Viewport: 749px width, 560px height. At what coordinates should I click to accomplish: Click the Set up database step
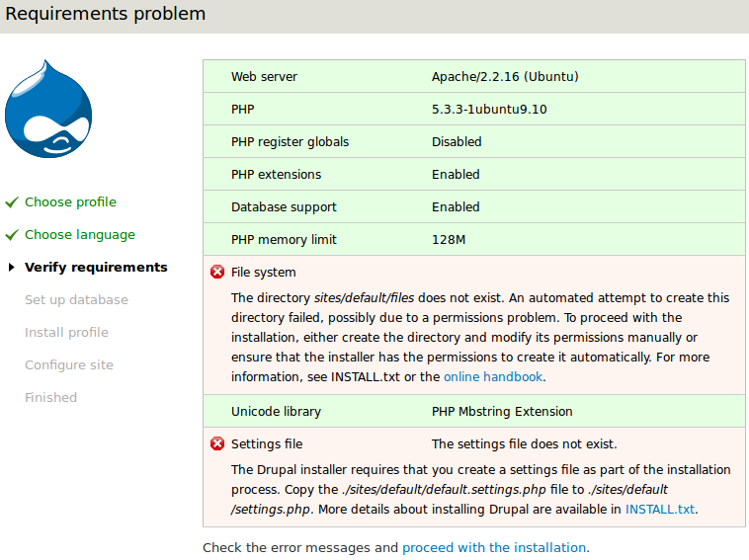click(76, 300)
